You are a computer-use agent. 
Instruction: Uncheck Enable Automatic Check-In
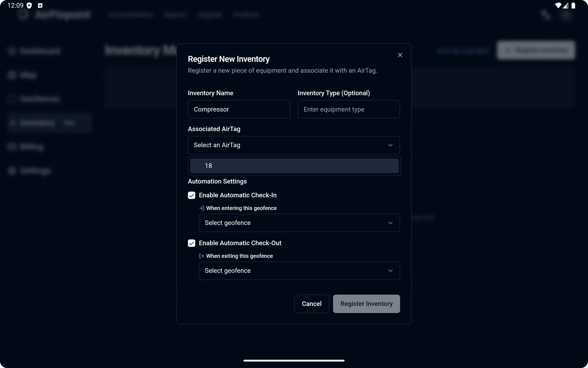(x=192, y=195)
